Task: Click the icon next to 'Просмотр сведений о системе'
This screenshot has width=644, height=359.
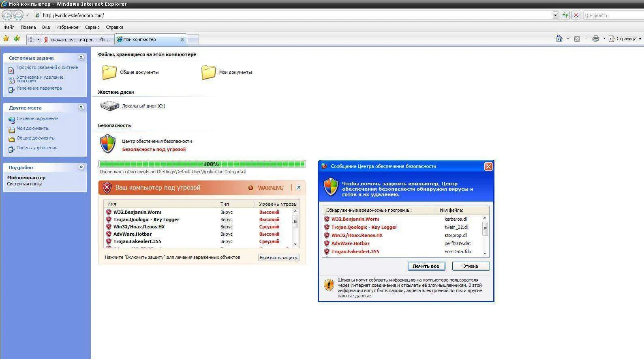Action: pos(11,70)
